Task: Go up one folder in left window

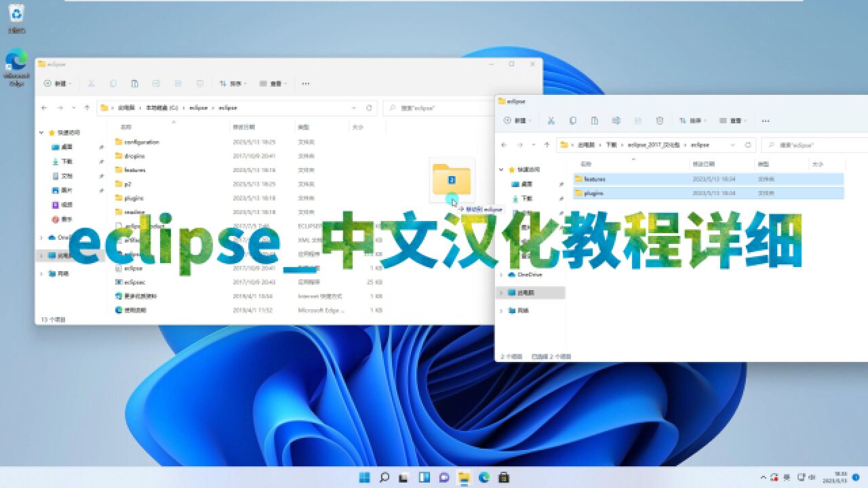Action: [87, 108]
